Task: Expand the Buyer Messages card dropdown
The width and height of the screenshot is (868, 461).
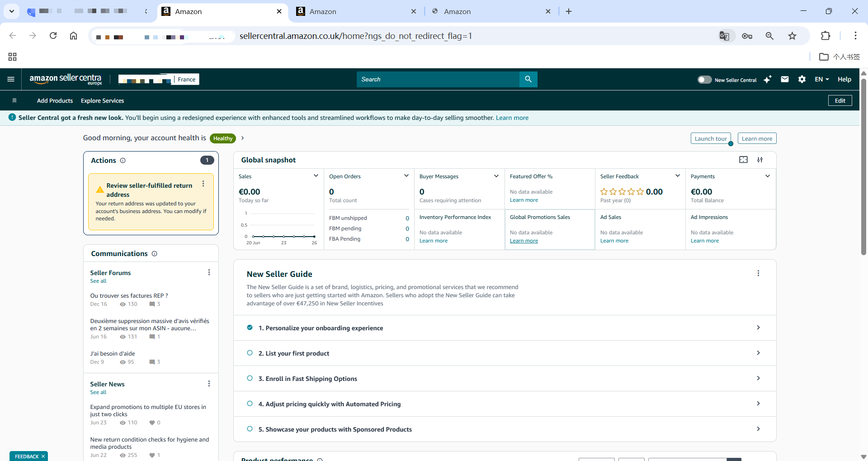Action: click(496, 176)
